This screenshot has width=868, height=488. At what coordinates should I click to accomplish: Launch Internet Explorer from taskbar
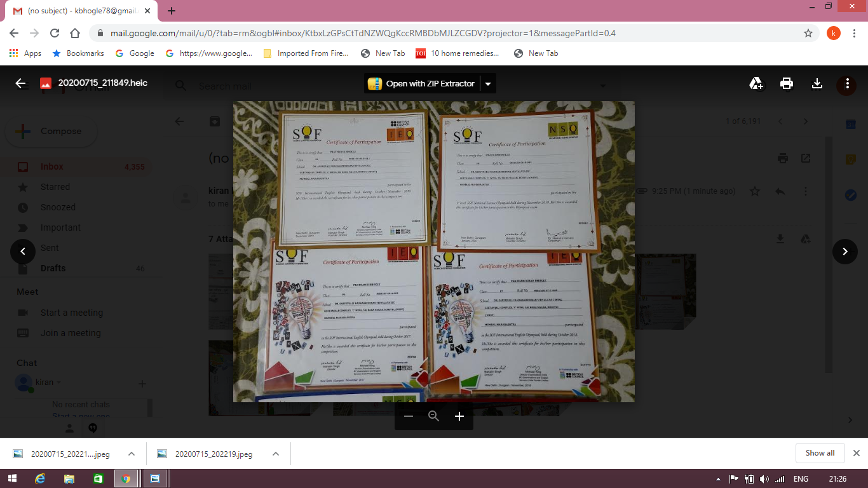pyautogui.click(x=41, y=478)
